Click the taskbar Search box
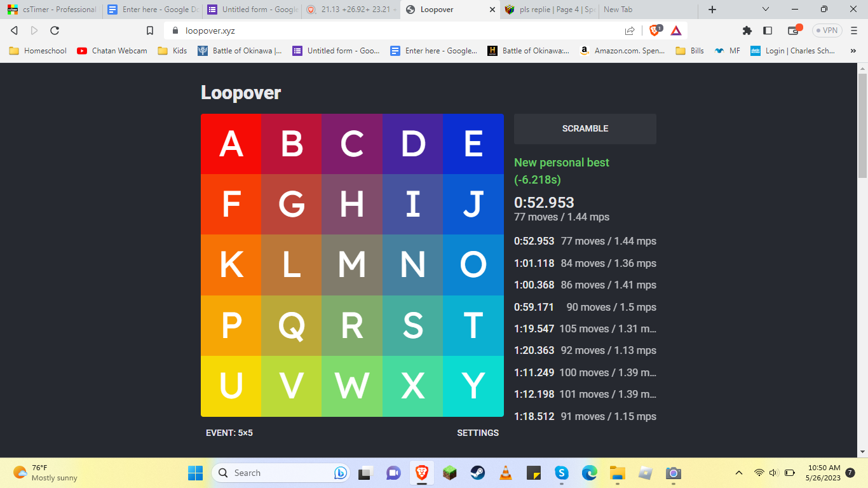This screenshot has width=868, height=488. coord(281,473)
